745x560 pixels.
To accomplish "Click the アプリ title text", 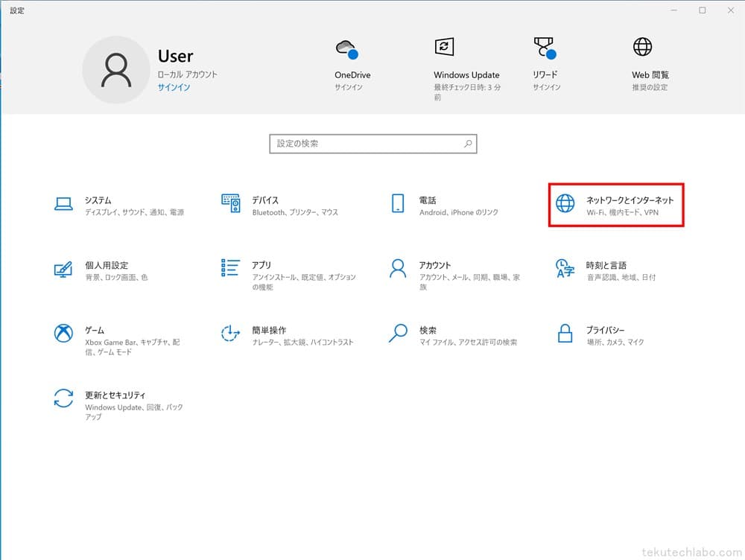I will coord(261,265).
